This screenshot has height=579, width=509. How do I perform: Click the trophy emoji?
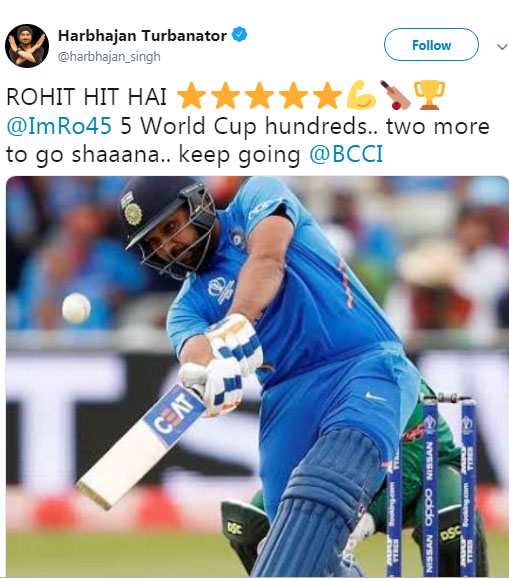(429, 95)
